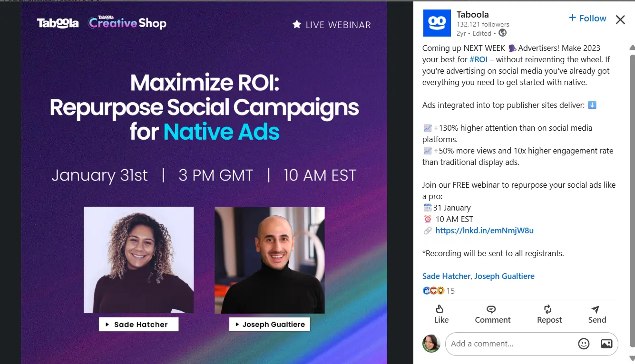Click your profile avatar beside comment box
The width and height of the screenshot is (635, 364).
(431, 343)
